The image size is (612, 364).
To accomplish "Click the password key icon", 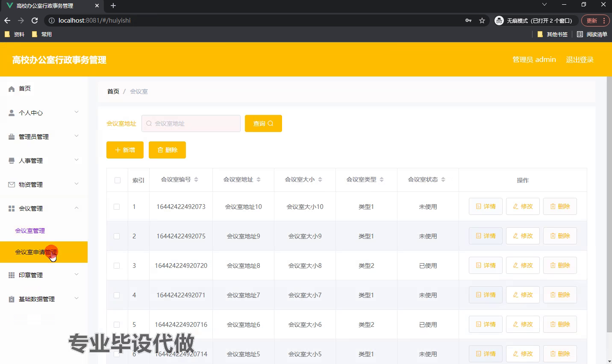I will 468,21.
